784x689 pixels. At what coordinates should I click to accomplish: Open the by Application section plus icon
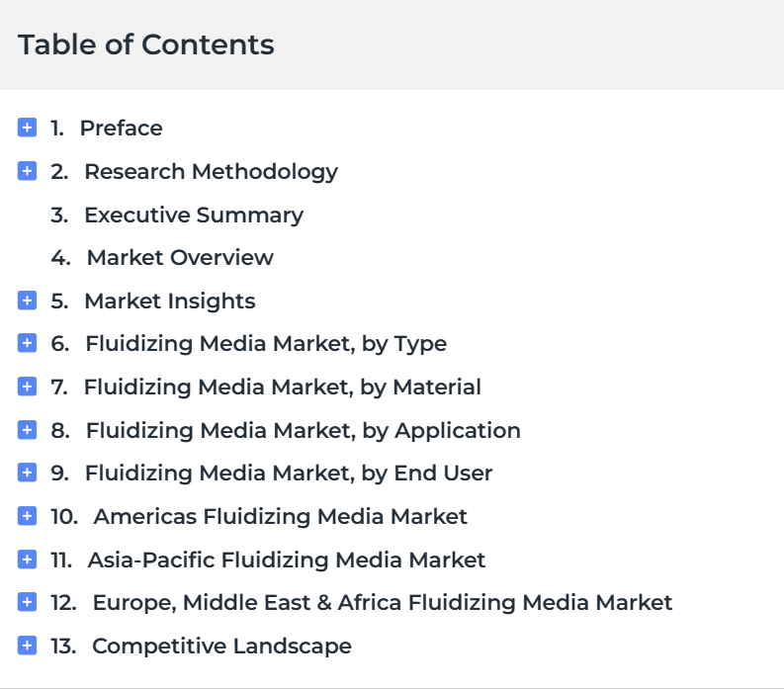point(27,430)
